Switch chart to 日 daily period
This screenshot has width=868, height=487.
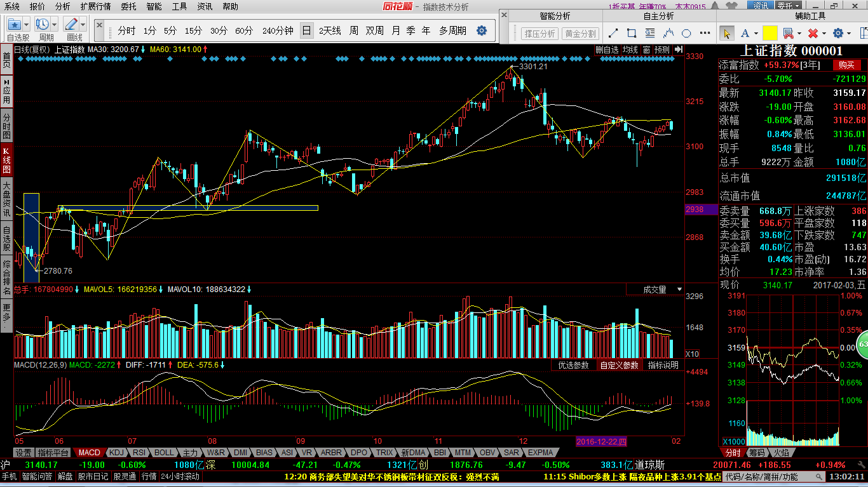click(307, 30)
